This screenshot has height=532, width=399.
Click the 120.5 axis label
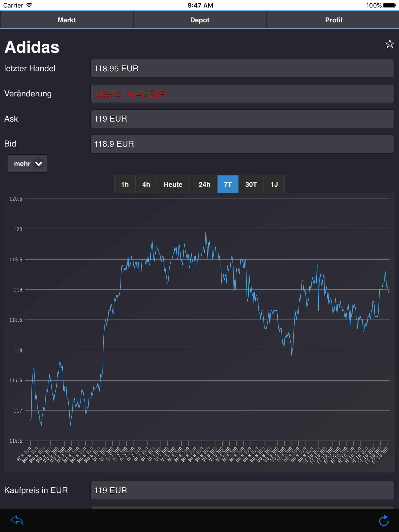click(16, 199)
